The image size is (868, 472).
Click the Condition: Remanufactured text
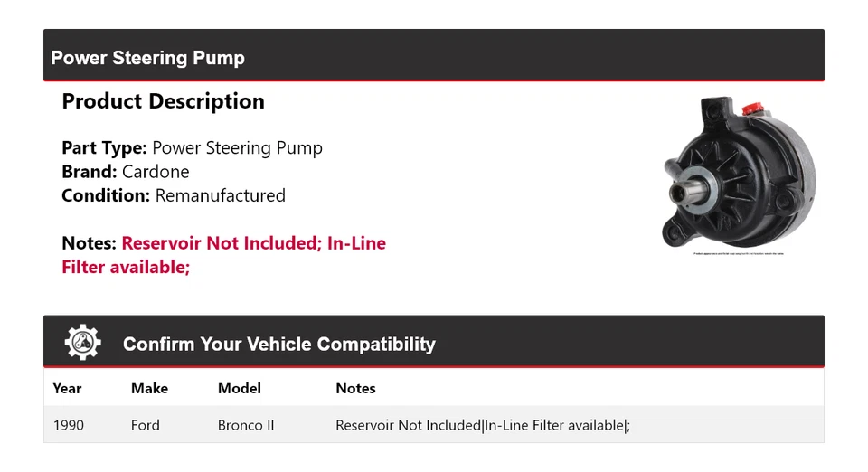point(174,195)
